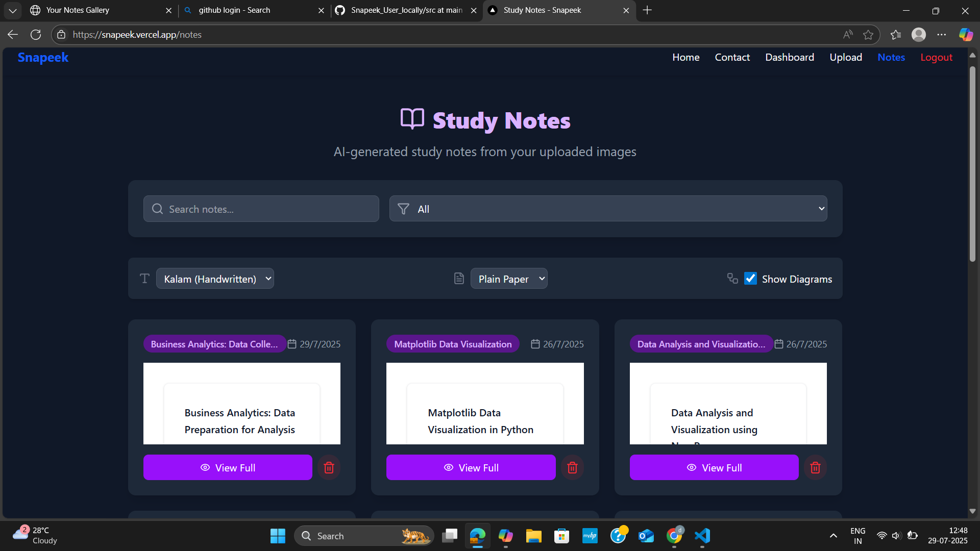Open the Kalam (Handwritten) font dropdown
Viewport: 980px width, 551px height.
coord(215,279)
